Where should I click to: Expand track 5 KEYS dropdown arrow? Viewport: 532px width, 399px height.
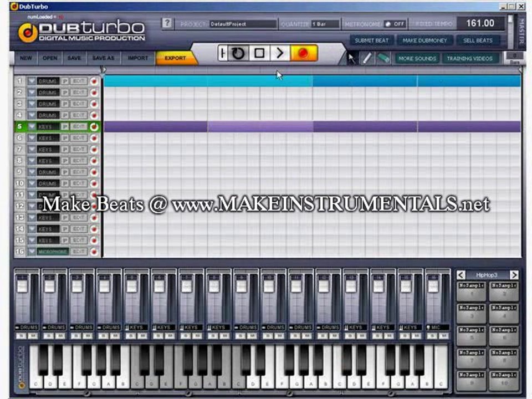point(32,126)
